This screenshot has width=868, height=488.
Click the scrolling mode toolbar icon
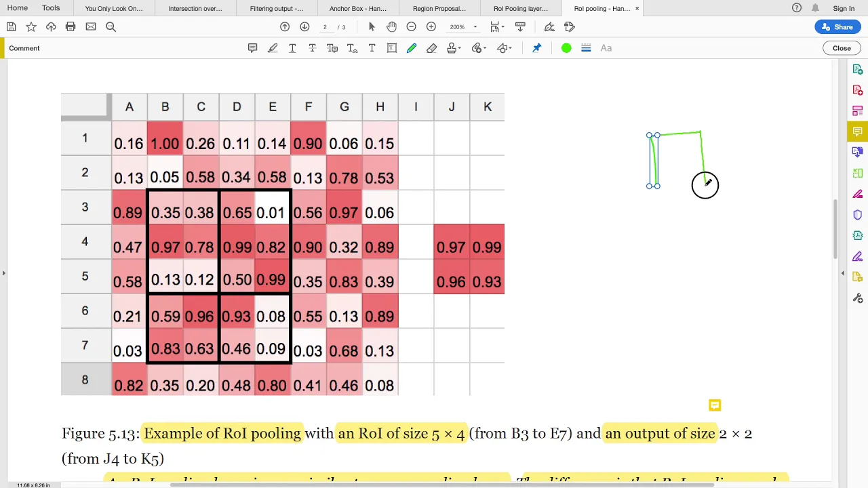click(520, 26)
